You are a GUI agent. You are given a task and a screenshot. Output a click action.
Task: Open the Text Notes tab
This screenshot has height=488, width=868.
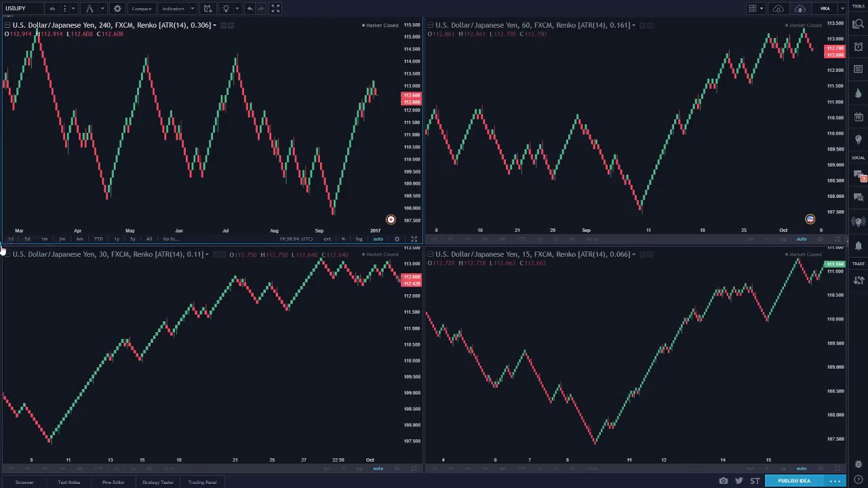(68, 482)
